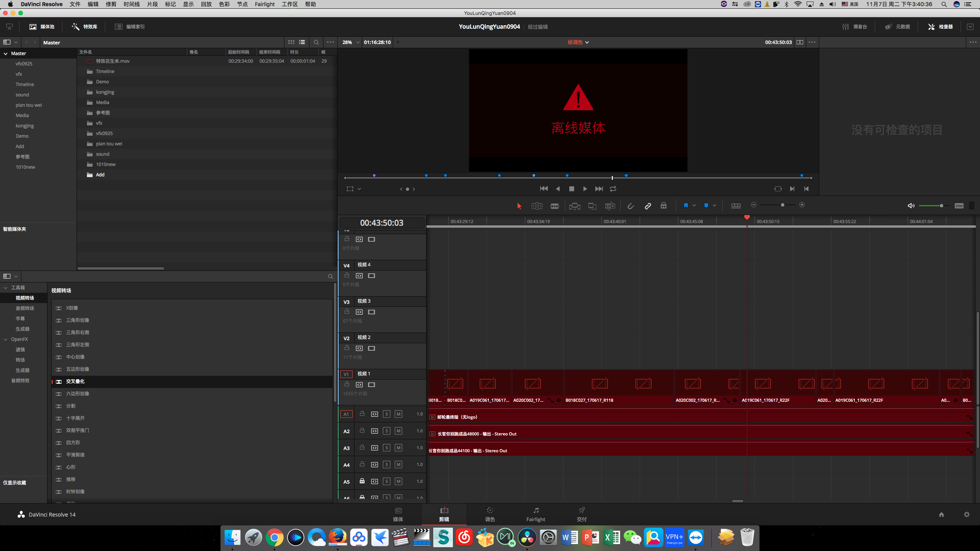Toggle the linked selection chain icon
This screenshot has width=980, height=551.
[648, 206]
